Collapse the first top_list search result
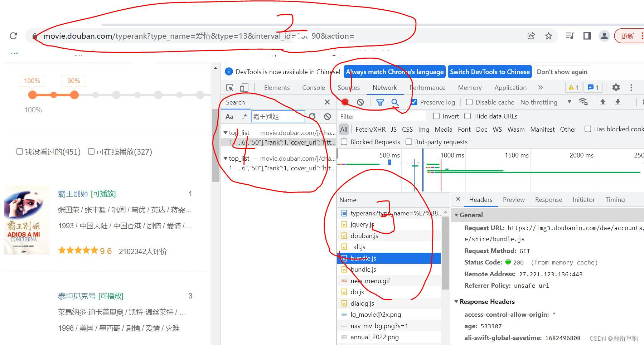Image resolution: width=644 pixels, height=345 pixels. coord(226,133)
